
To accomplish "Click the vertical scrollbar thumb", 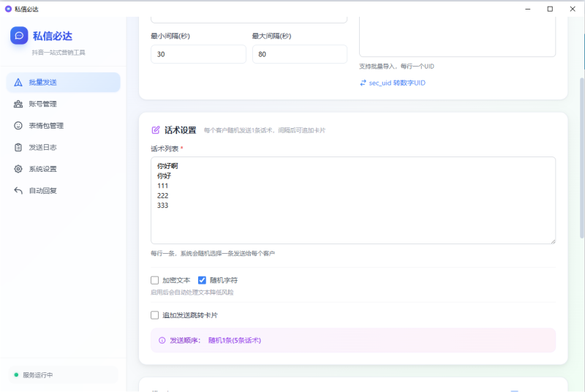I will coord(582,157).
